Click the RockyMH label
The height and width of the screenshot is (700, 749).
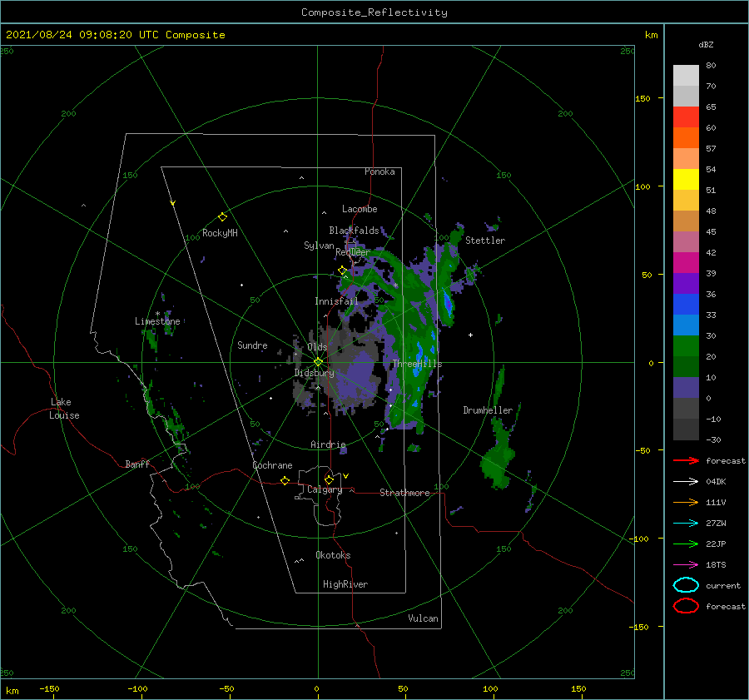pos(220,233)
